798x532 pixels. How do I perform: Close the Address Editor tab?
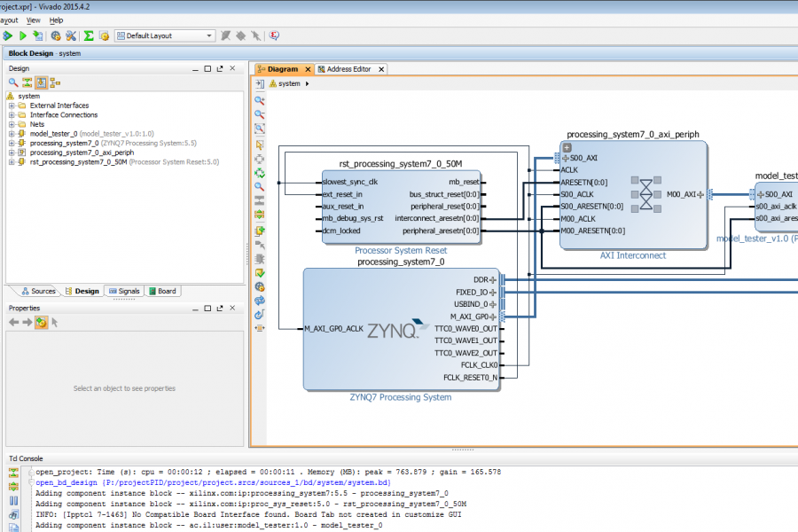pos(381,69)
